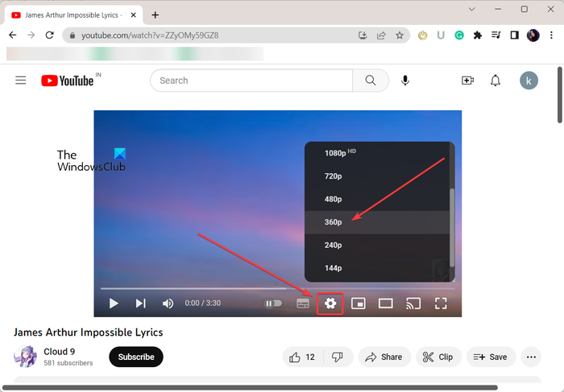
Task: Click the address bar URL
Action: pos(150,35)
